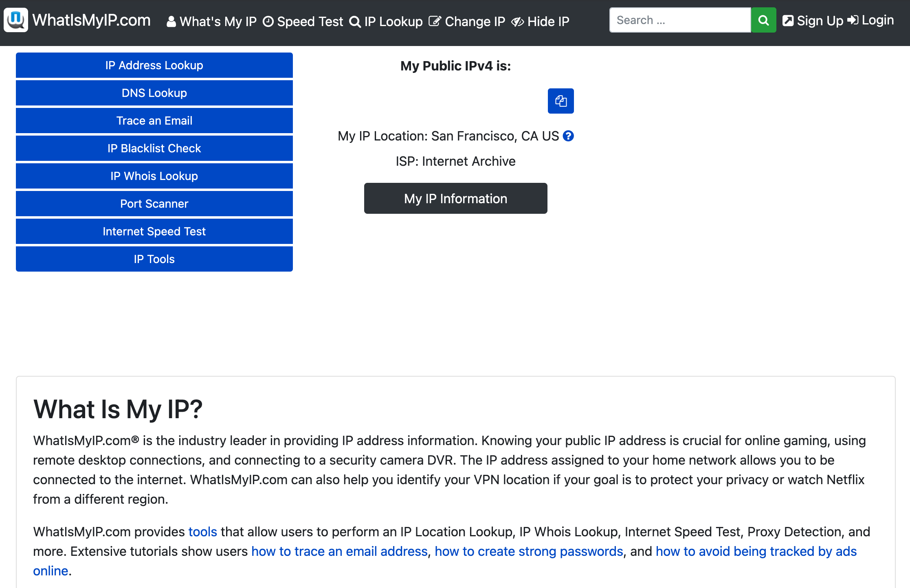Open the IP Blacklist Check button
This screenshot has width=910, height=588.
coord(154,148)
